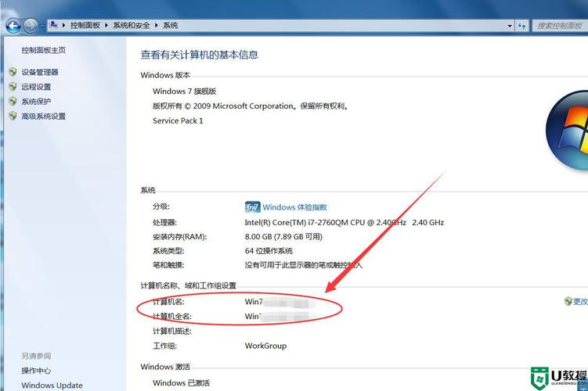Screen dimensions: 588x391
Task: Click the shield icon beside 设备管理器
Action: pos(13,72)
